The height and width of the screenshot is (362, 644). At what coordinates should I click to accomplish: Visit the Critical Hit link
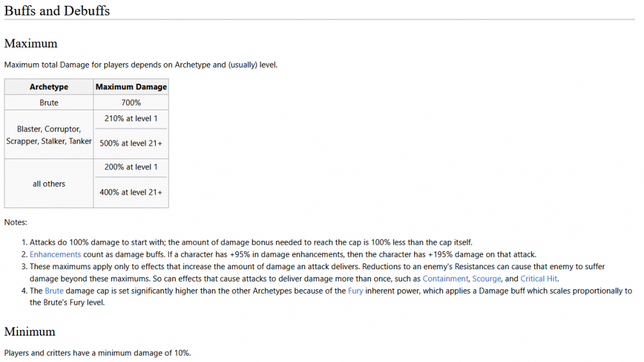[x=538, y=279]
